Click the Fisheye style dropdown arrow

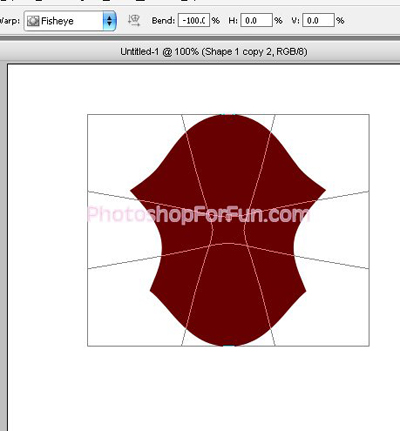109,21
